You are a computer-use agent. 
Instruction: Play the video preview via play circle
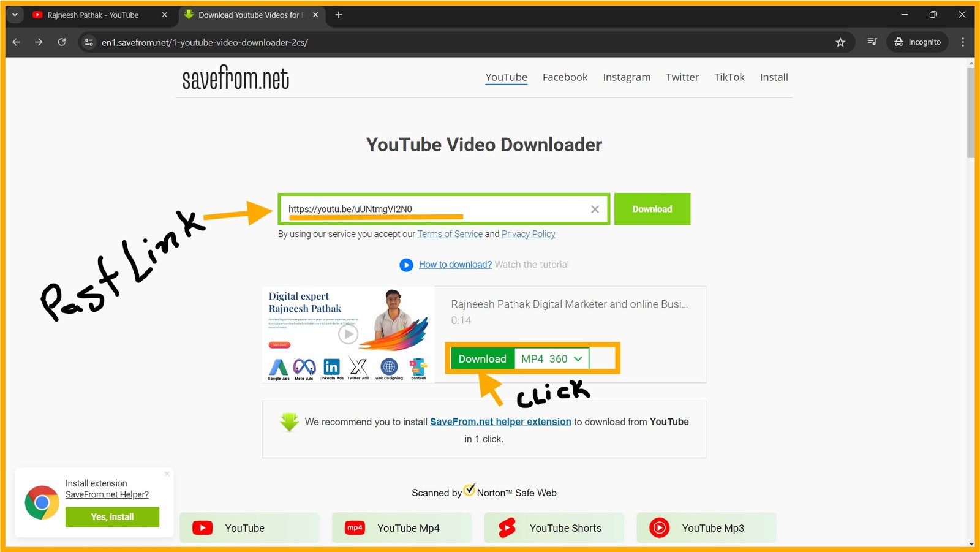click(x=348, y=334)
